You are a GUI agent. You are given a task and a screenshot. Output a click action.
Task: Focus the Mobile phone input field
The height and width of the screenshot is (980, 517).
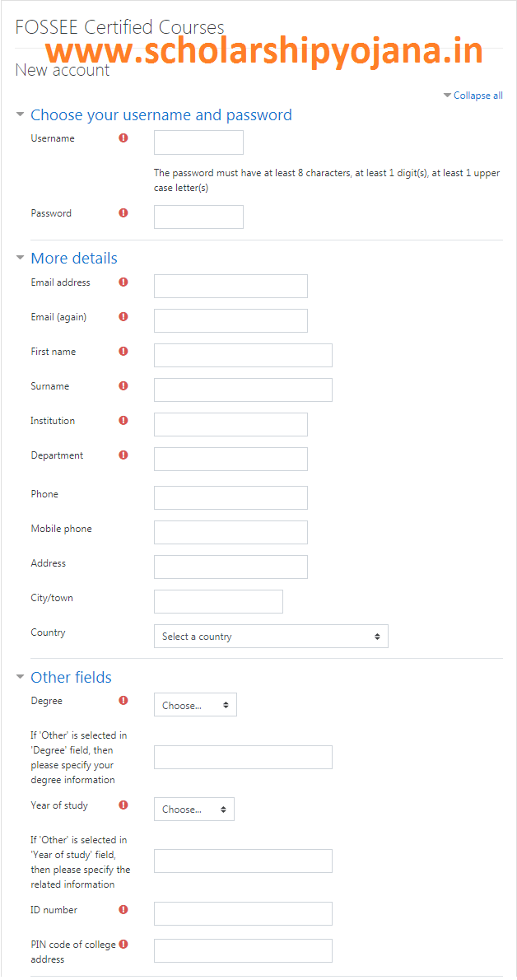[231, 533]
